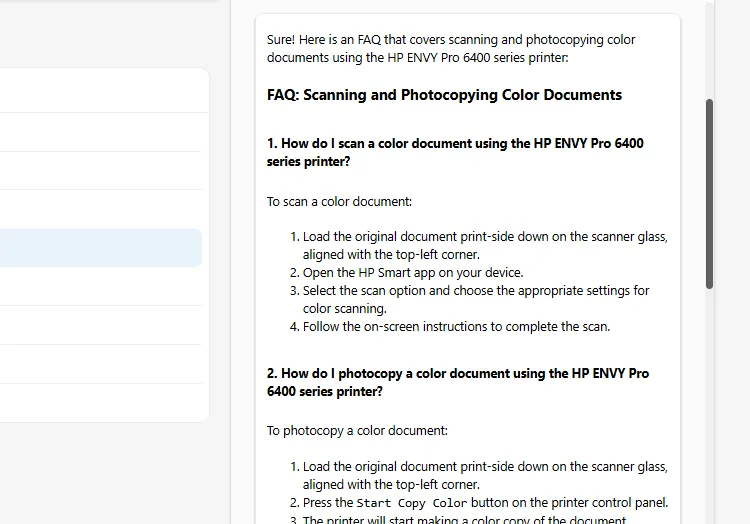Click the "Open the HP Smart app" step

click(x=412, y=272)
